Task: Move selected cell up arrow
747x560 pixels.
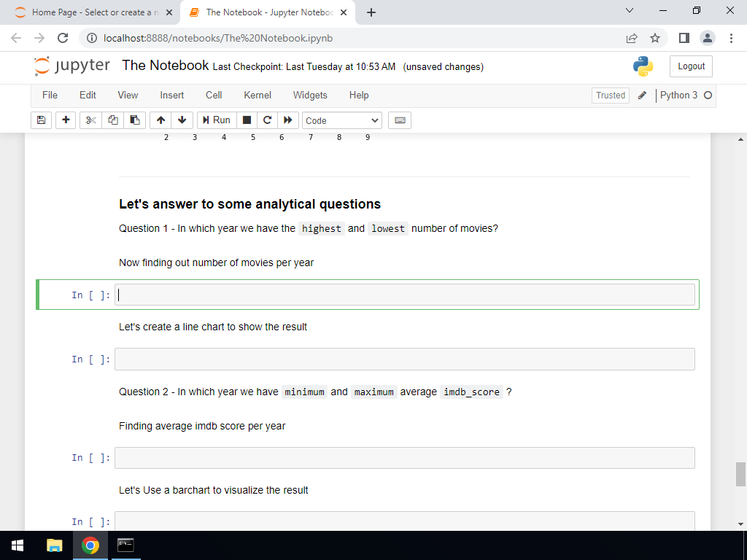Action: click(160, 120)
